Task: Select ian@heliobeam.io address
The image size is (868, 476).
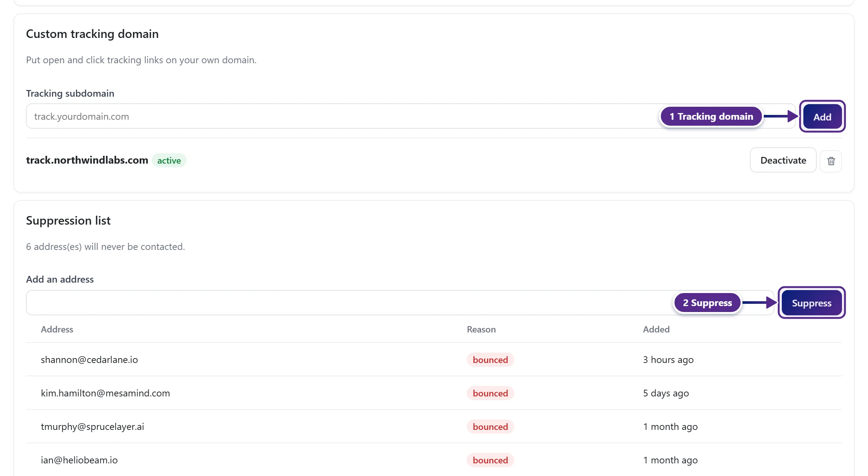Action: point(79,460)
